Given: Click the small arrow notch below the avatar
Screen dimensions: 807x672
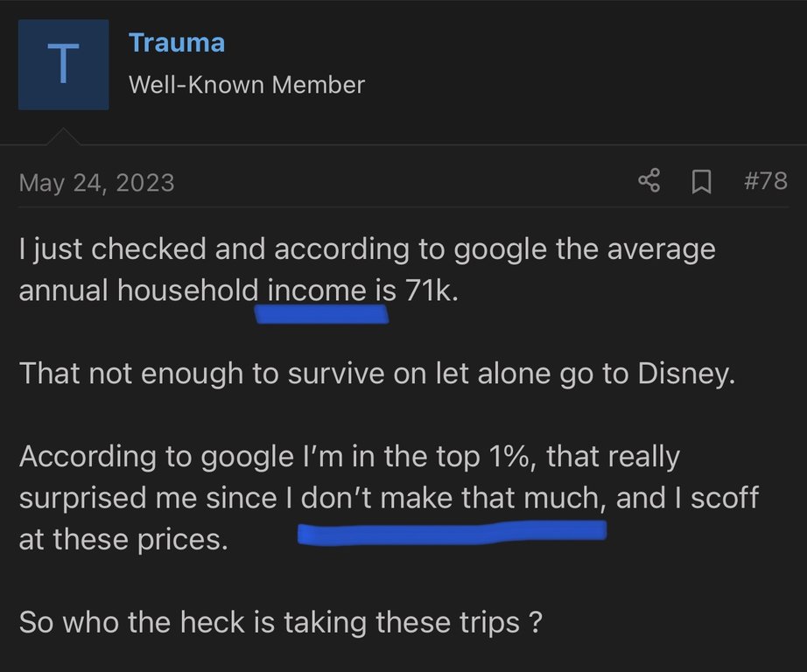Looking at the screenshot, I should [64, 136].
